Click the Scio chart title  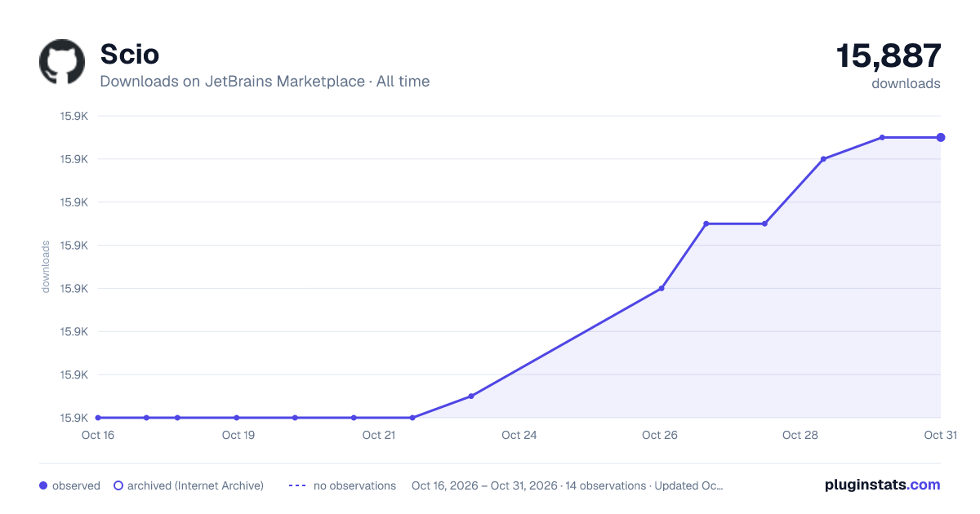pos(129,54)
